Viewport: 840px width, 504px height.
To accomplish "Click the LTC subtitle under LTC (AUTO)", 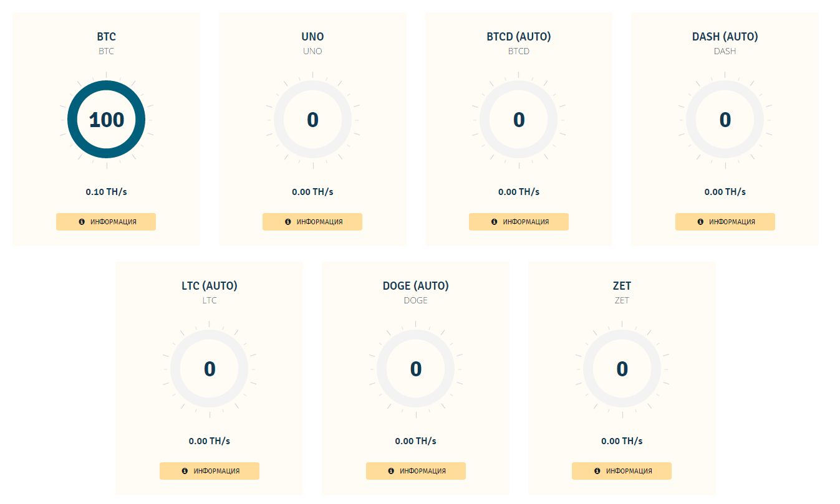I will coord(210,300).
